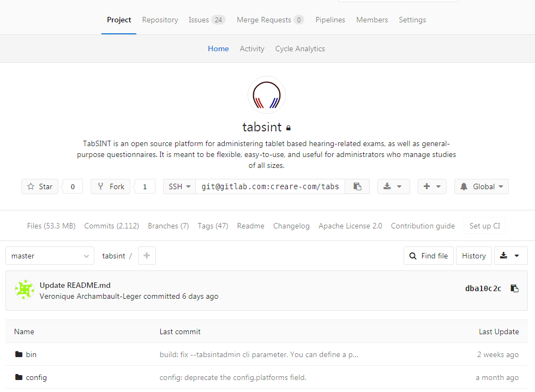The image size is (535, 392).
Task: Click the Find file button
Action: (429, 256)
